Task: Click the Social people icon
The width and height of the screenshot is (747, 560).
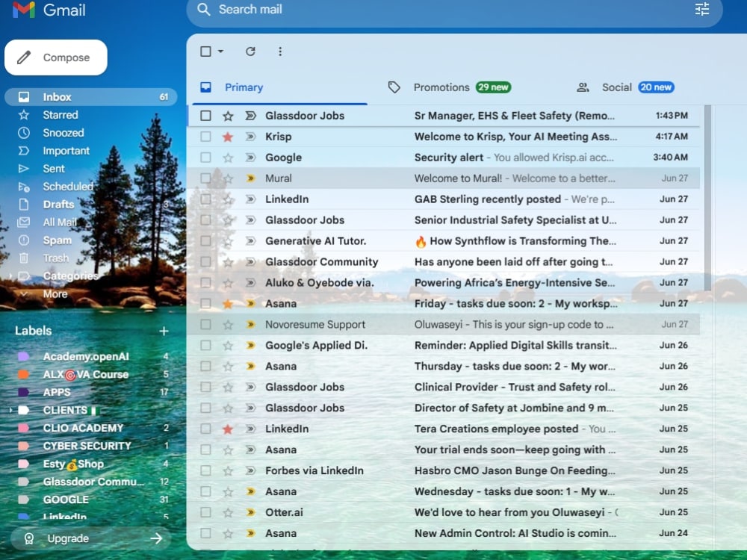Action: [x=583, y=87]
